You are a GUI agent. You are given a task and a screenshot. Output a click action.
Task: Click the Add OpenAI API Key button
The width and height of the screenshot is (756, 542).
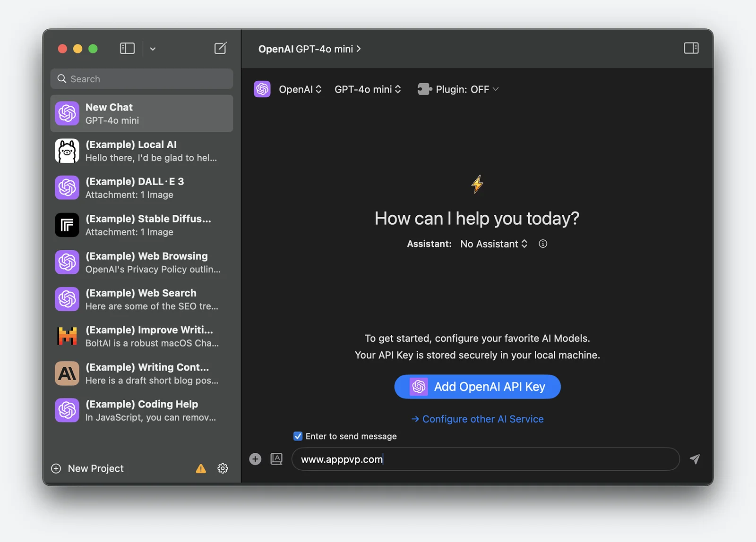pos(477,387)
